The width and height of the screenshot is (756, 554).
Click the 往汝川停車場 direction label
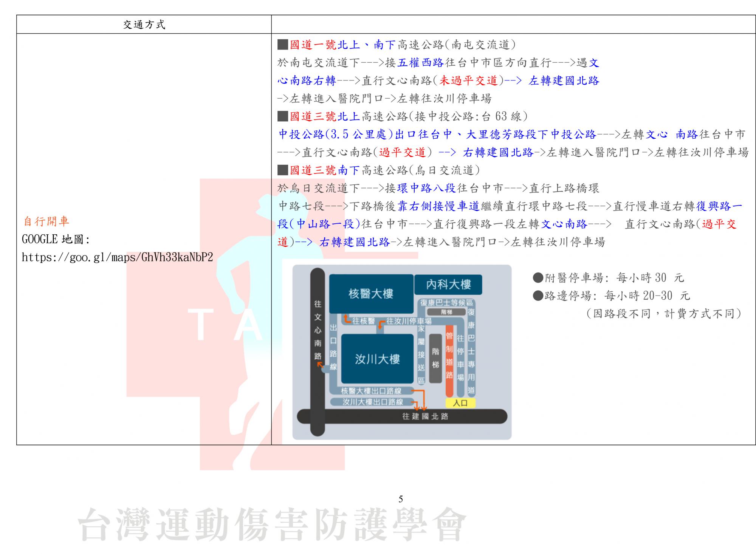(409, 321)
